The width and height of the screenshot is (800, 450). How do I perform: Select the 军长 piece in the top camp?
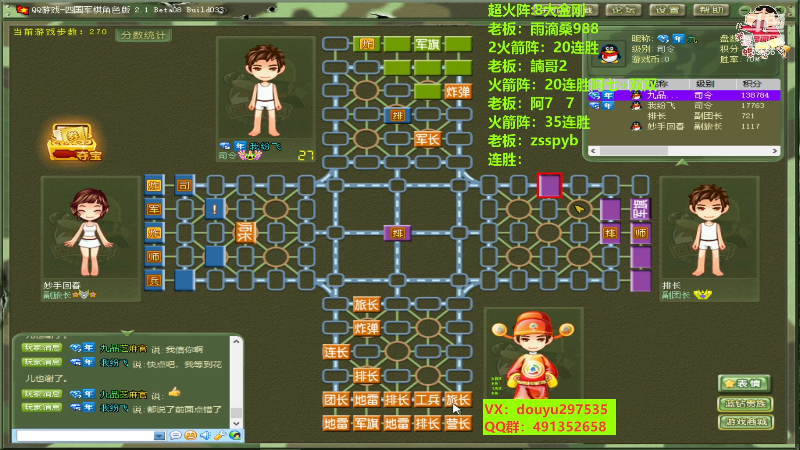(x=428, y=139)
